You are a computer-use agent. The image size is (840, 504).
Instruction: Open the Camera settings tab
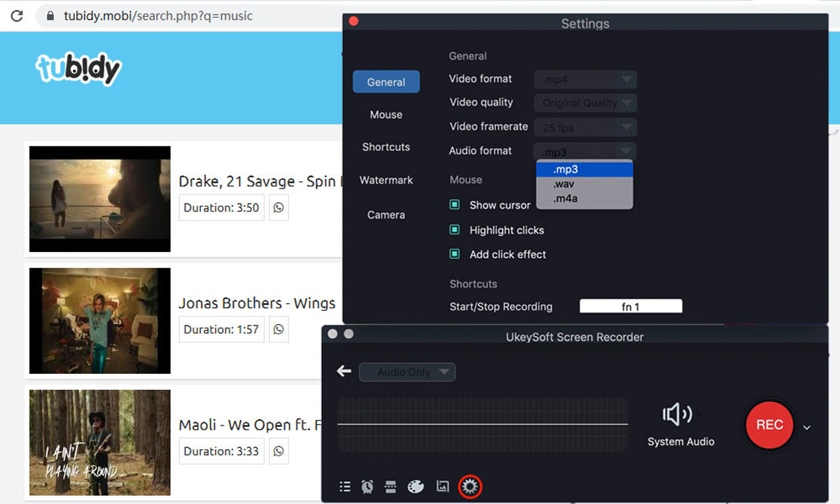pos(386,215)
